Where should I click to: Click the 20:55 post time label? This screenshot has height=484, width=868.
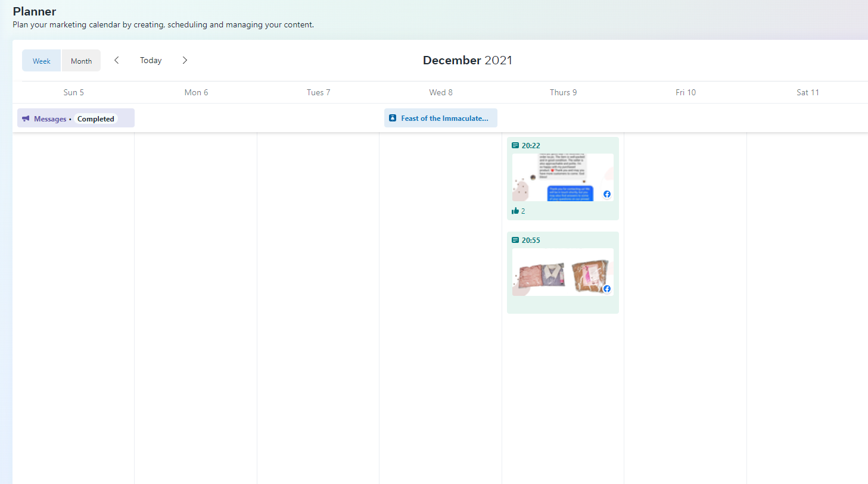[x=531, y=240]
